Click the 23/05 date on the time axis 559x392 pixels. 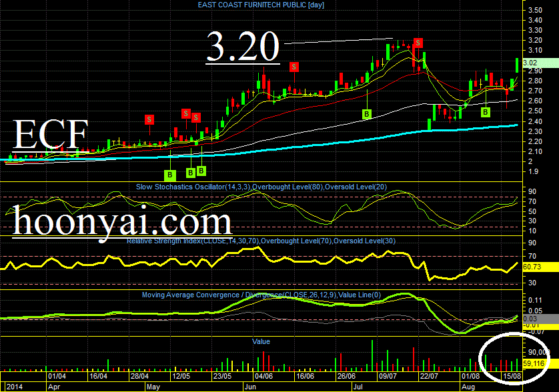tap(222, 376)
